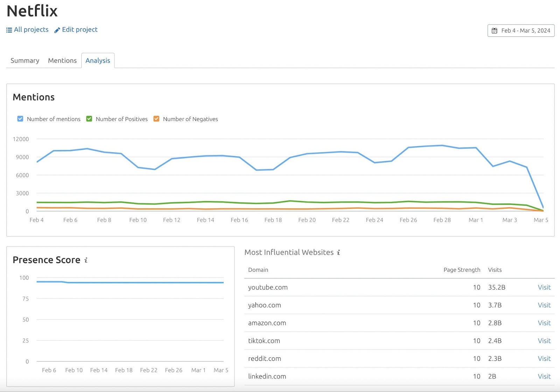Click the calendar icon in the date selector
Viewport: 560px width, 392px height.
point(495,30)
